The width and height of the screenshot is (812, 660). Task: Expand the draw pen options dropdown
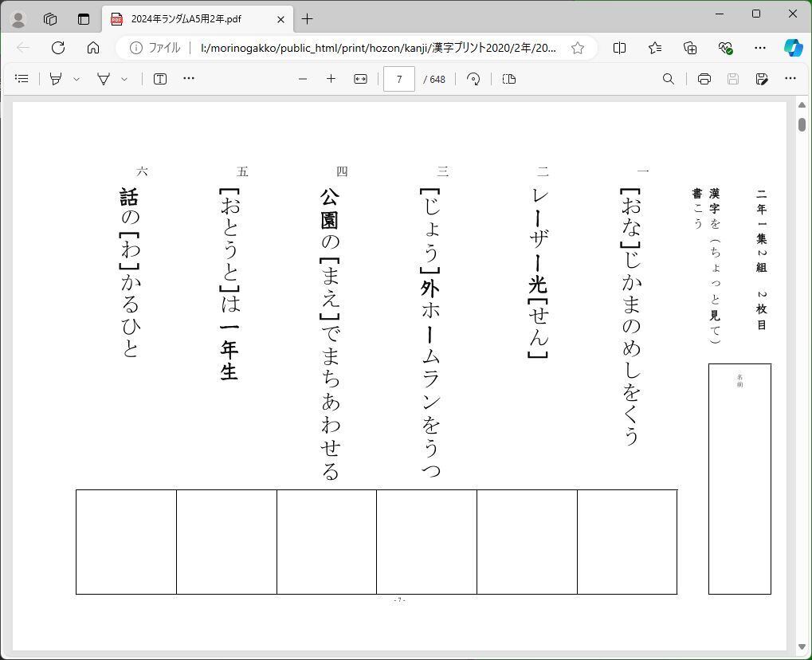pos(124,79)
